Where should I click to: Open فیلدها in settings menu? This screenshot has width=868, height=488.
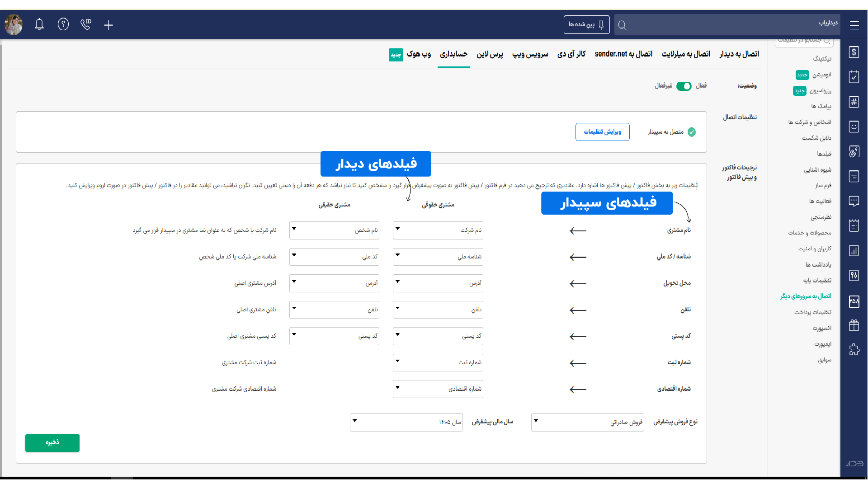[824, 154]
